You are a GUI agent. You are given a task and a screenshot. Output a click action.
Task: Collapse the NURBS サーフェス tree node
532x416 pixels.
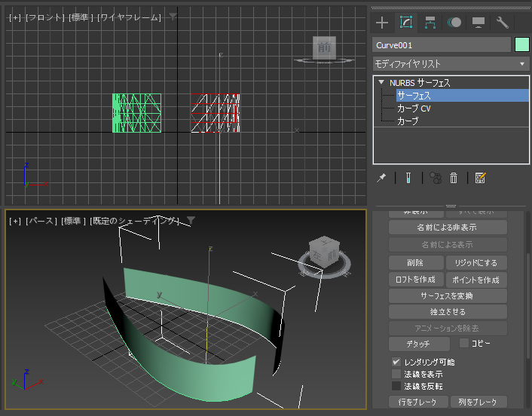tap(382, 83)
